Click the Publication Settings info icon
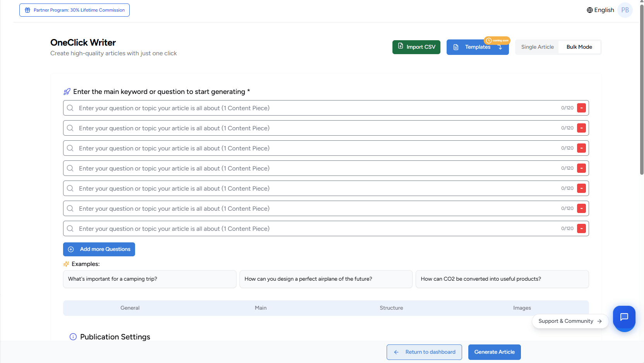The image size is (644, 363). 73,337
